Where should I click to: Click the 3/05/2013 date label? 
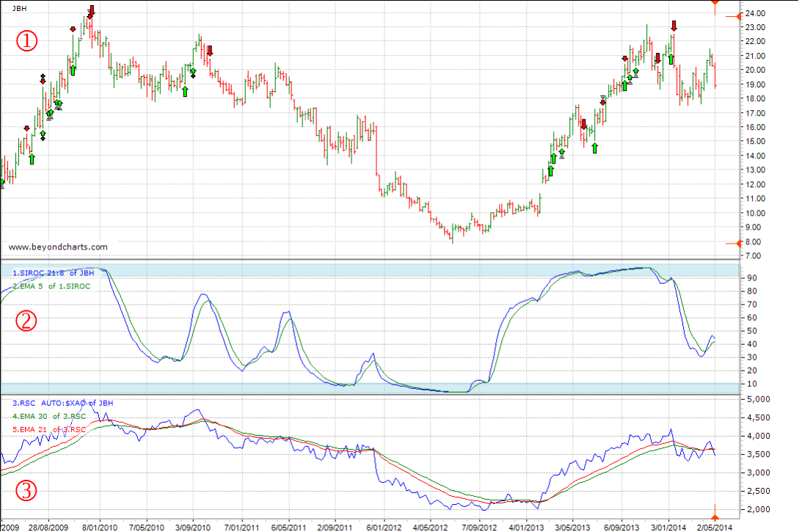click(572, 528)
